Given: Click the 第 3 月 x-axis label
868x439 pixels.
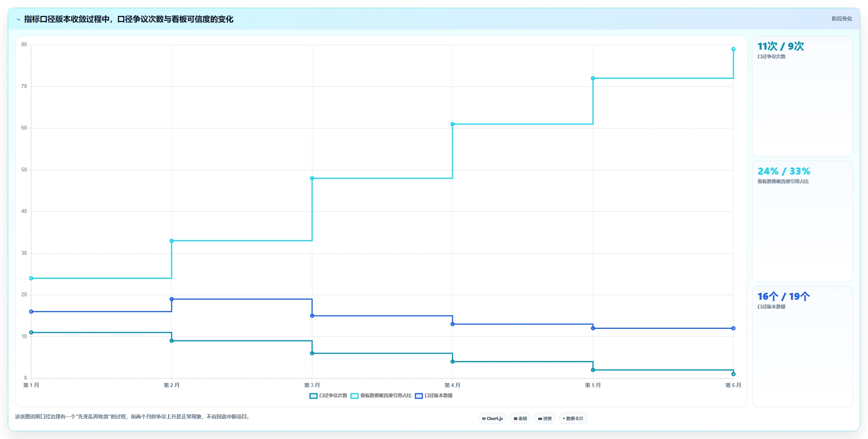Looking at the screenshot, I should pos(312,385).
